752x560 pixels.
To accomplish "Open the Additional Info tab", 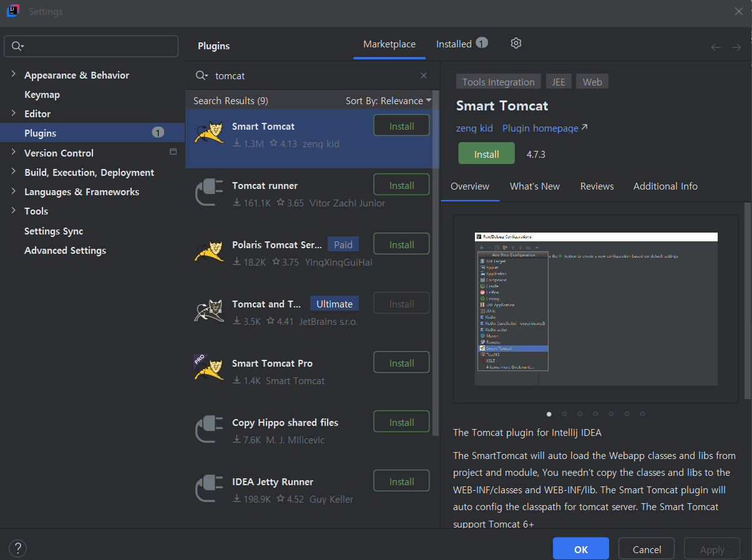I will tap(665, 186).
